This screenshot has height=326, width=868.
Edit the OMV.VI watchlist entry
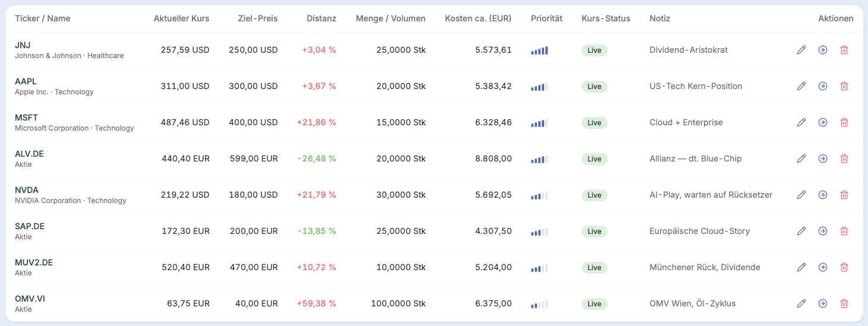tap(801, 304)
